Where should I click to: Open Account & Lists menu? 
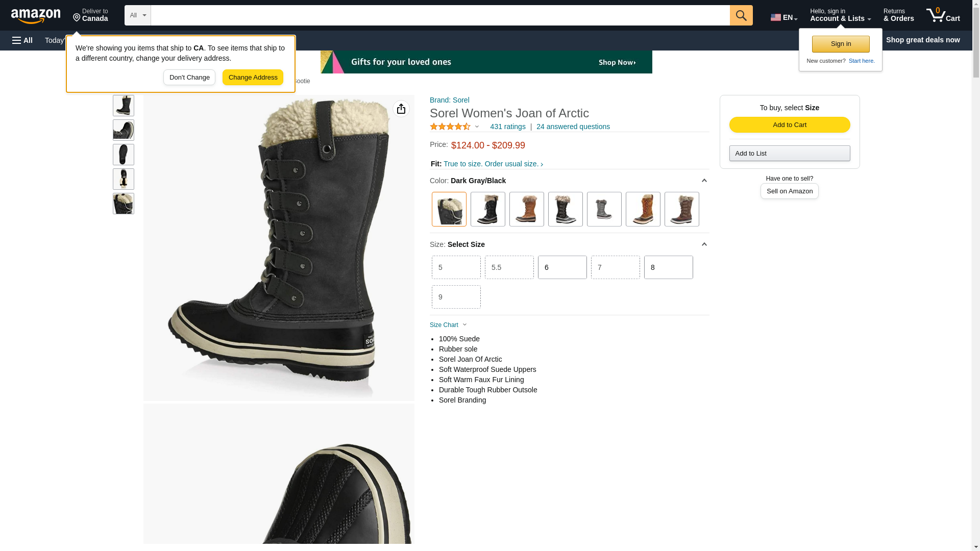point(840,15)
